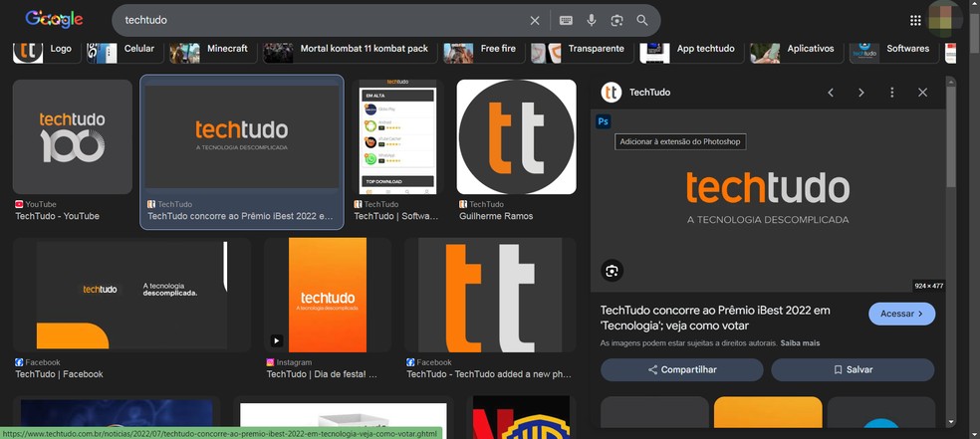Search inside image with Lens icon in preview

(x=612, y=271)
